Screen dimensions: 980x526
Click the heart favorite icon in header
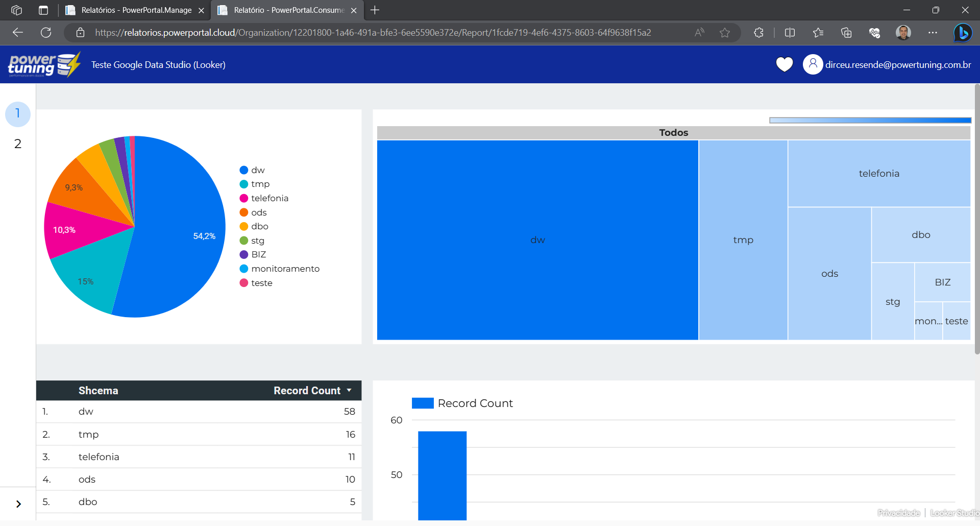[x=784, y=64]
